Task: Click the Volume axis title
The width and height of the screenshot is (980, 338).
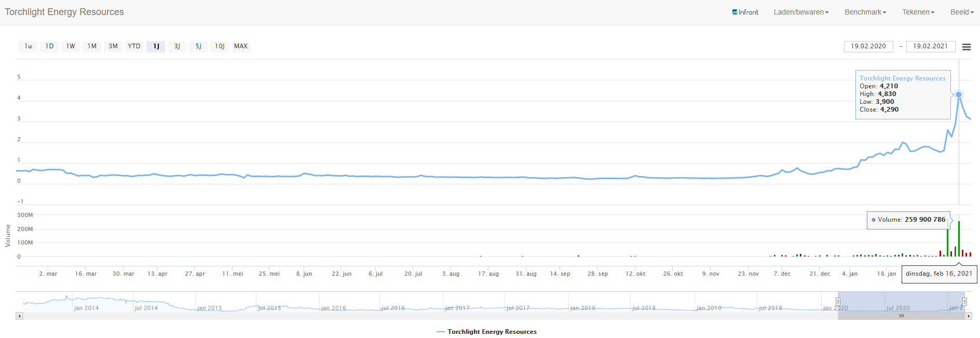Action: click(8, 236)
